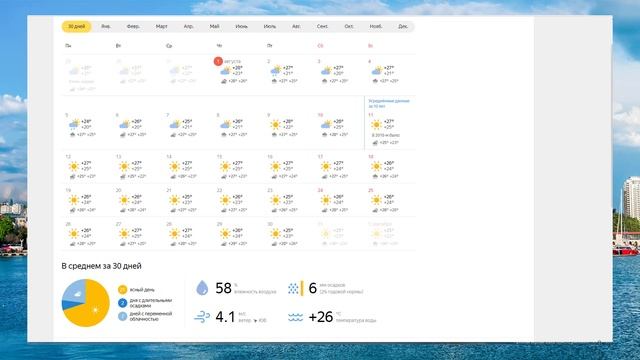Select the Нояб. month tab
Screen dimensions: 640x360
(376, 27)
